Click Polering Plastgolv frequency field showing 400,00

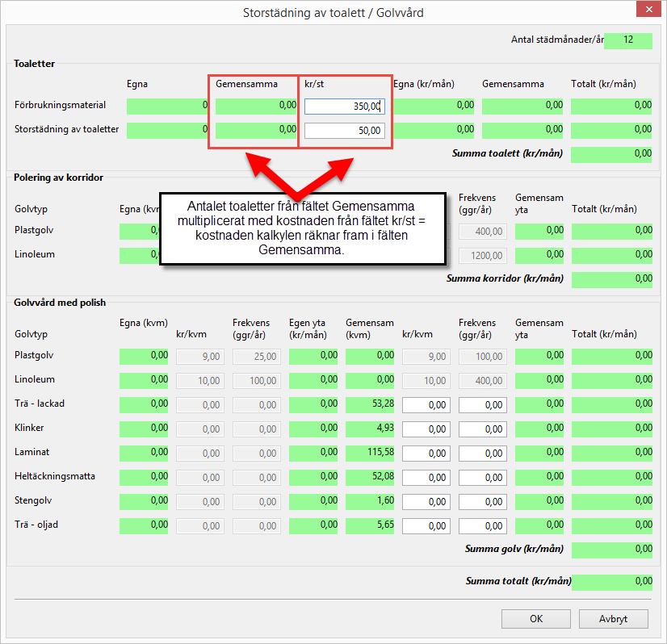coord(483,232)
